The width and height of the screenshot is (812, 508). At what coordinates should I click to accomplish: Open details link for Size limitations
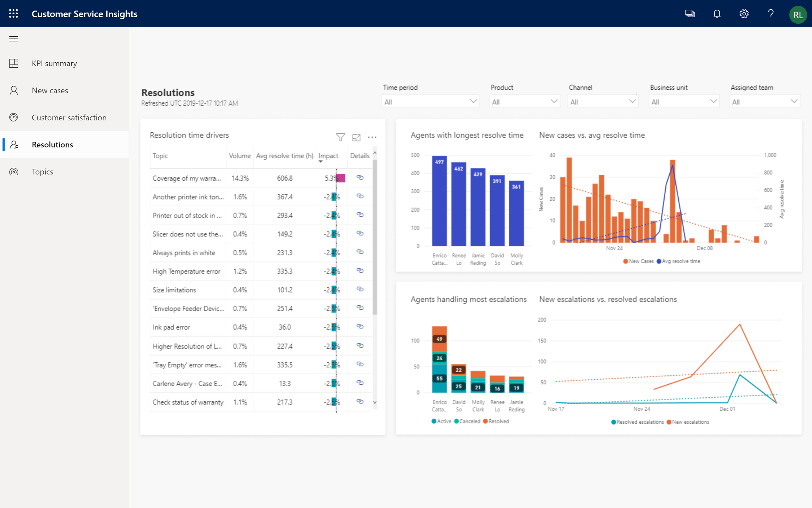click(x=360, y=289)
